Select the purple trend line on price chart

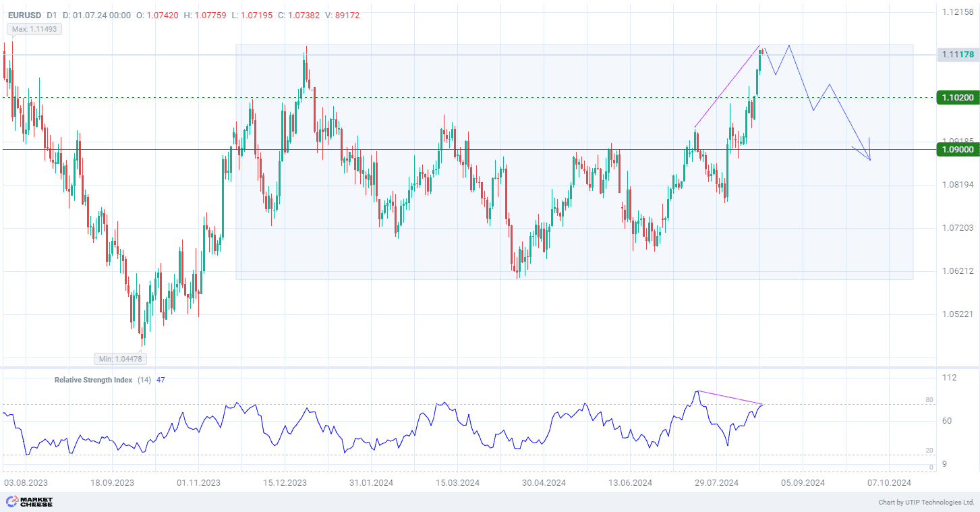(x=727, y=86)
